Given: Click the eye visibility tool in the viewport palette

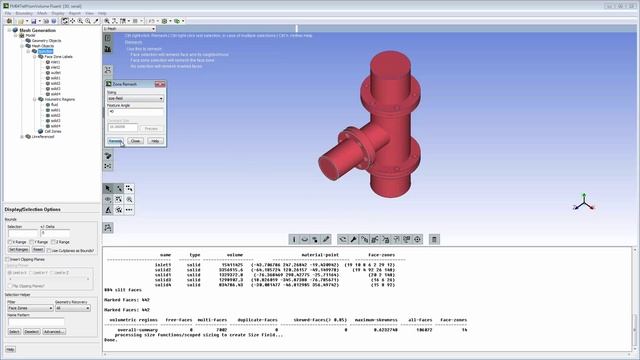Looking at the screenshot, I should pos(108,199).
